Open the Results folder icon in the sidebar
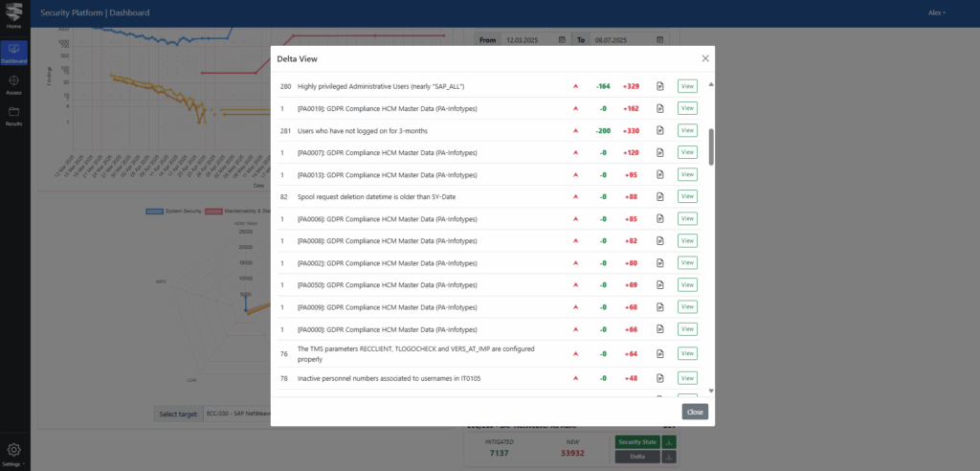Viewport: 980px width, 471px height. [13, 116]
